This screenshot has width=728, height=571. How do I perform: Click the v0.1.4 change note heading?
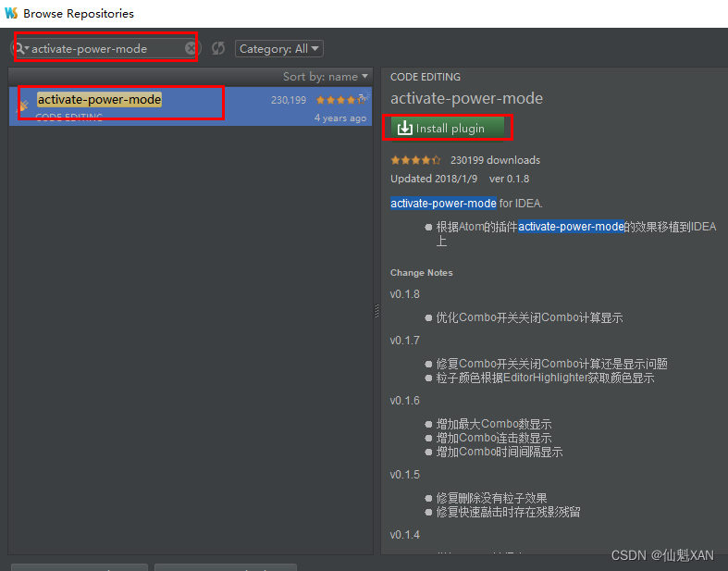click(405, 535)
